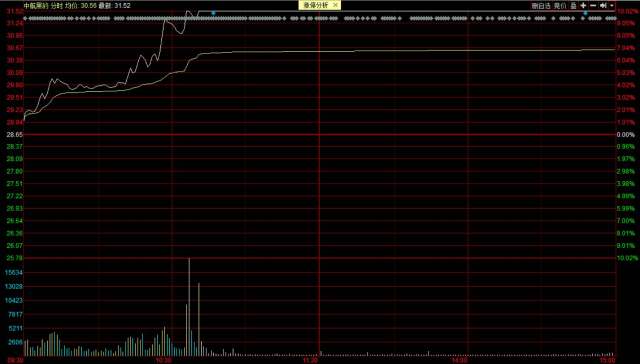
Task: Click the 26.07 price label
Action: tap(15, 246)
